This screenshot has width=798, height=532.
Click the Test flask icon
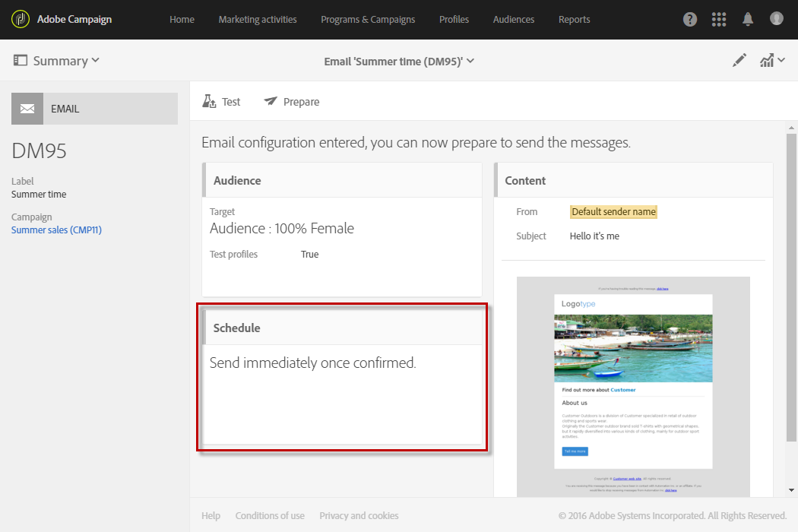[x=209, y=101]
